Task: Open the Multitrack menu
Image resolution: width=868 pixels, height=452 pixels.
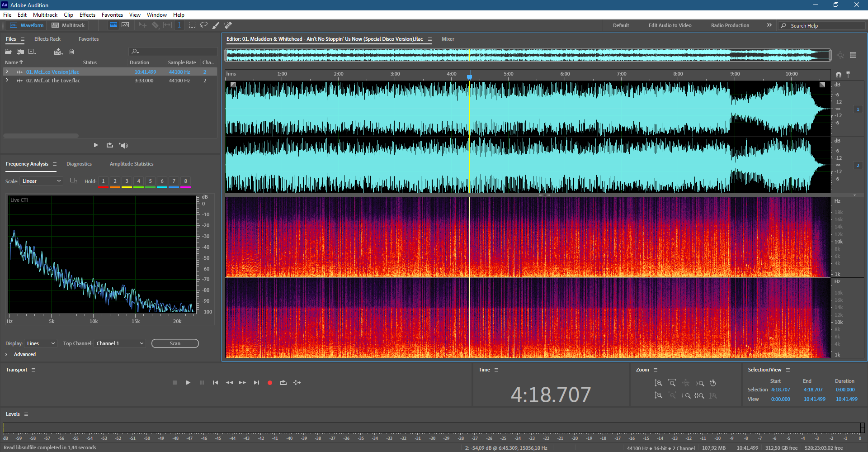Action: coord(45,15)
